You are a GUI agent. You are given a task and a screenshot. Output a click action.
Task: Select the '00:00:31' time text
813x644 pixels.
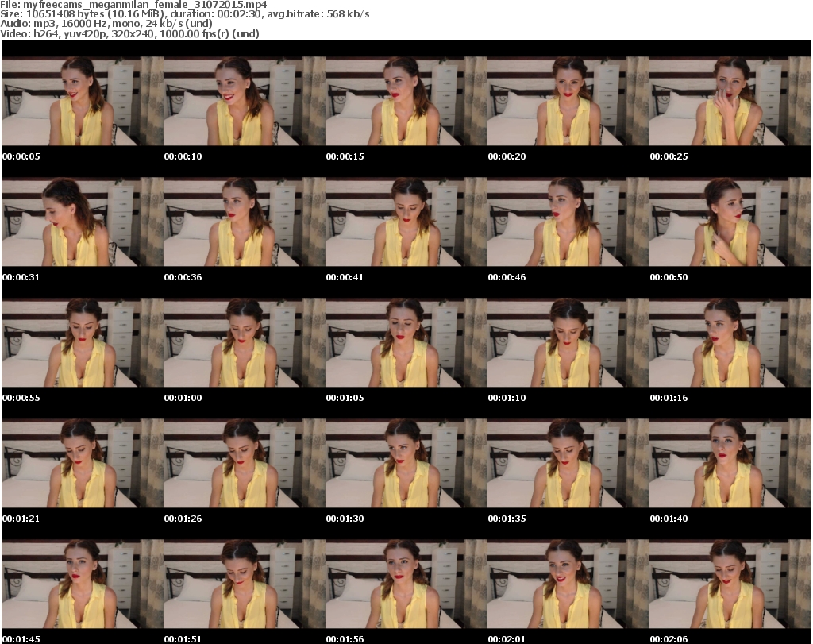21,277
